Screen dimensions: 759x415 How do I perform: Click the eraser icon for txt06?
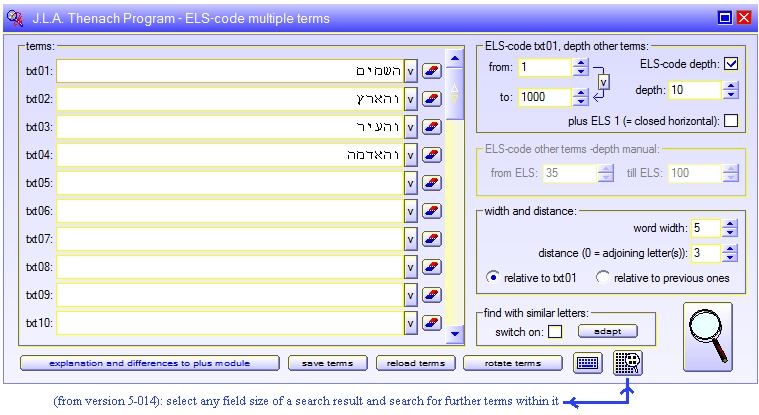(432, 211)
